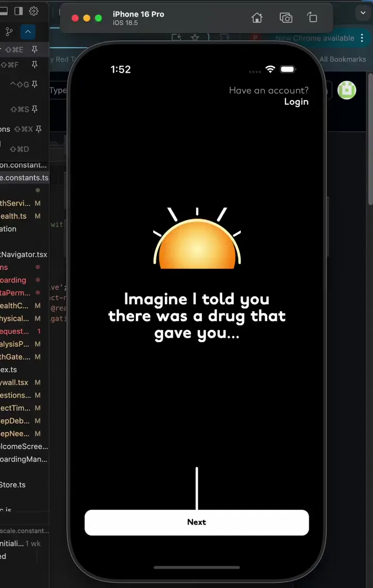Toggle the secondary sidebar layout icon
This screenshot has height=588, width=373.
click(19, 11)
